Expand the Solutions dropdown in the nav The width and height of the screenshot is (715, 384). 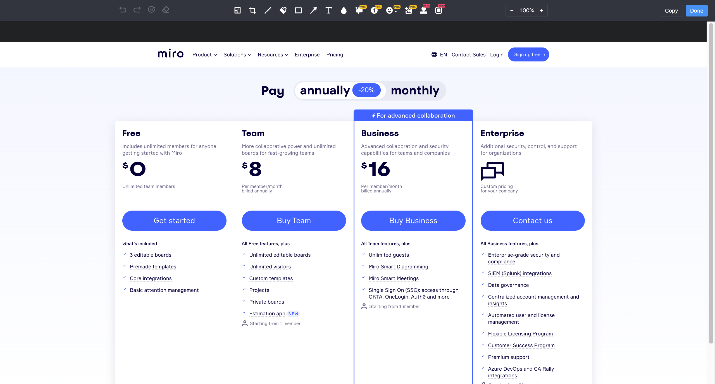coord(237,55)
